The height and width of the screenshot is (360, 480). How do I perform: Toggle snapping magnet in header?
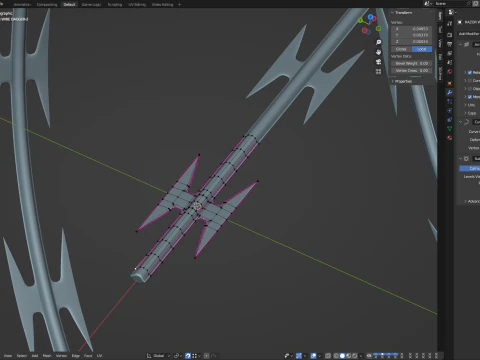coord(188,356)
